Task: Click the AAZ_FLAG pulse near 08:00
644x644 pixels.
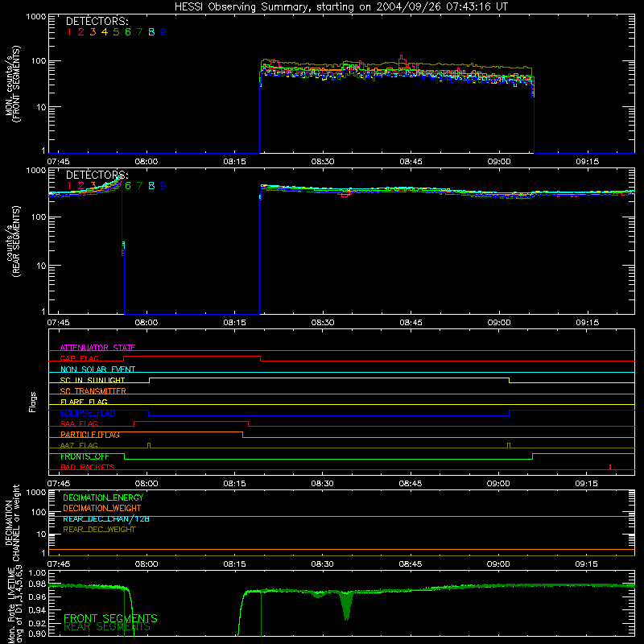Action: [x=149, y=445]
